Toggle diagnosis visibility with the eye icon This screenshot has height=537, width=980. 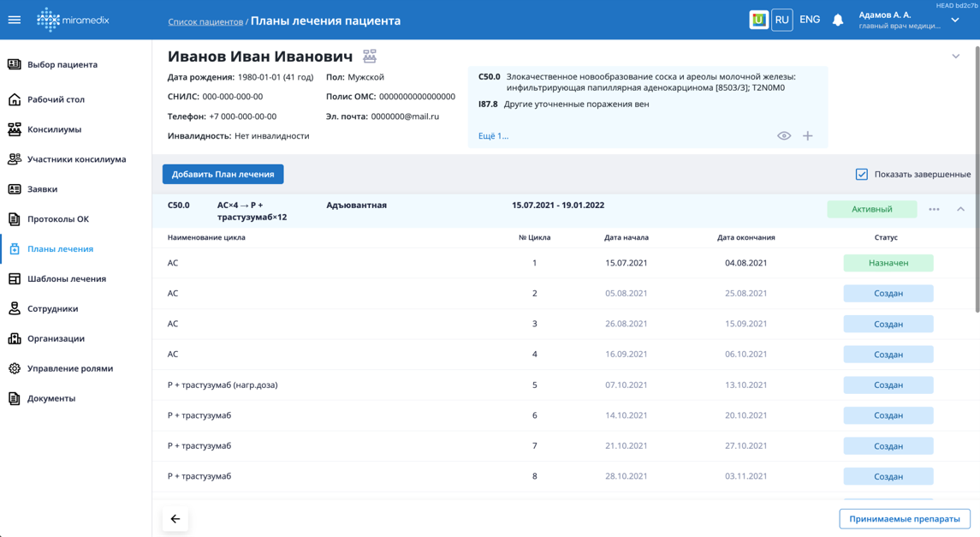[x=783, y=136]
